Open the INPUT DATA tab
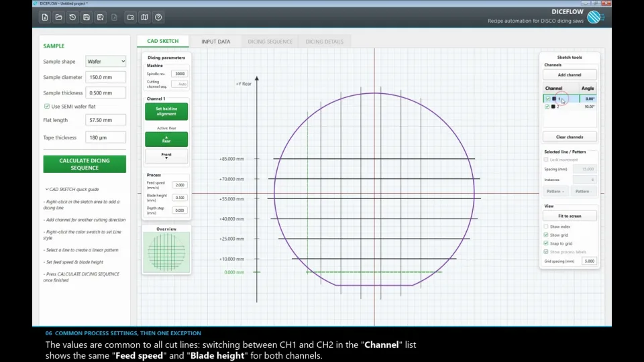The width and height of the screenshot is (644, 362). 215,42
